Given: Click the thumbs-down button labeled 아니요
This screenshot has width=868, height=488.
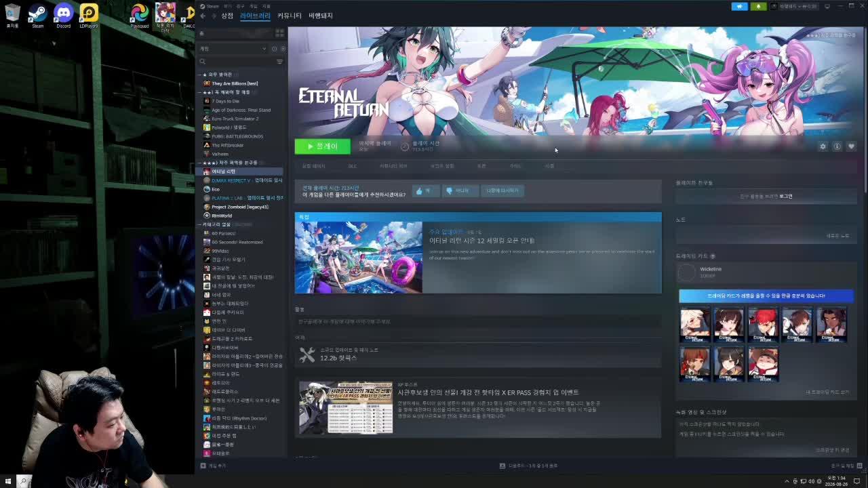Looking at the screenshot, I should click(459, 191).
